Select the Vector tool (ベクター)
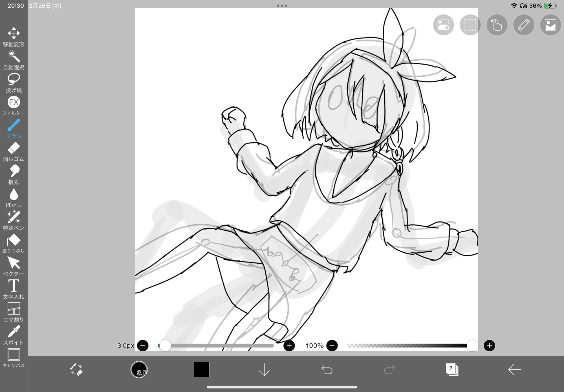The image size is (564, 392). [x=14, y=267]
